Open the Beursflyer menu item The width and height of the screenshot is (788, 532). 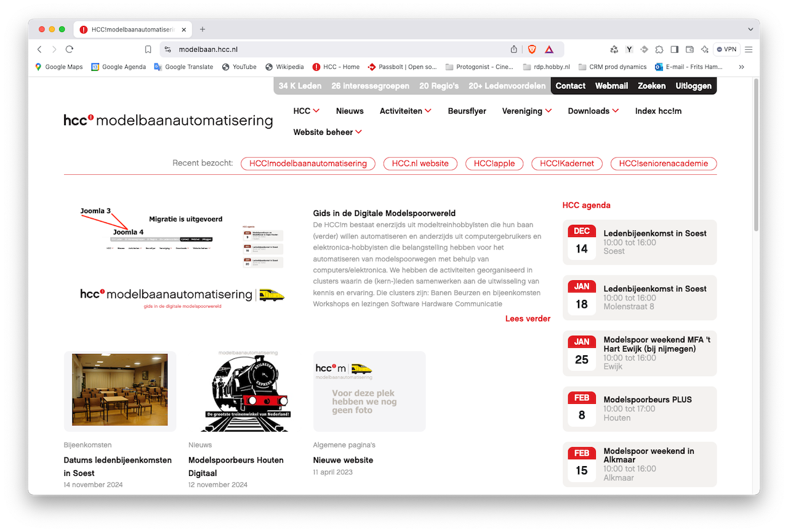(467, 111)
